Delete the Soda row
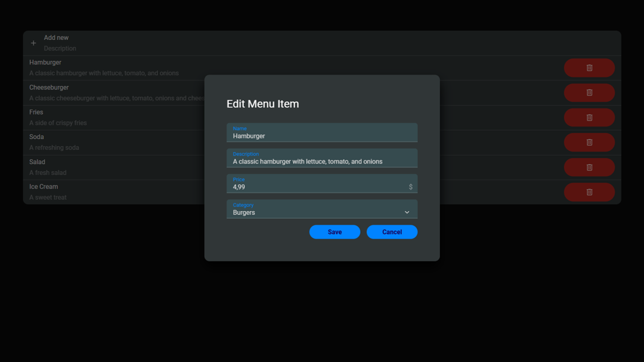Screen dimensions: 644x362 click(x=589, y=143)
